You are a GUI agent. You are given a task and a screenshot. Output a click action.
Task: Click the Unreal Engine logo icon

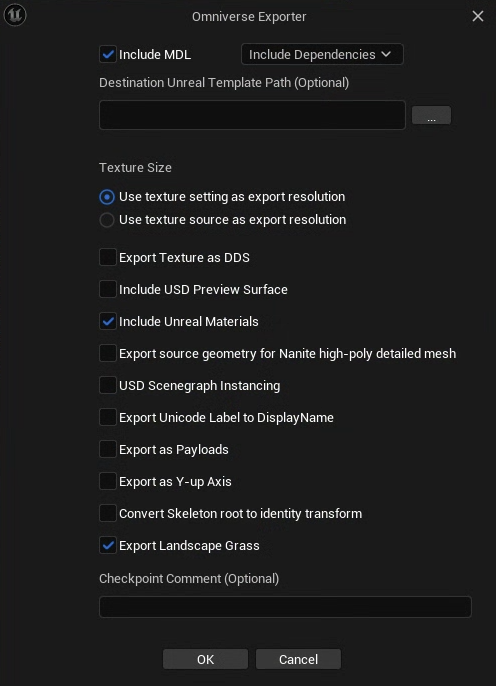point(15,15)
